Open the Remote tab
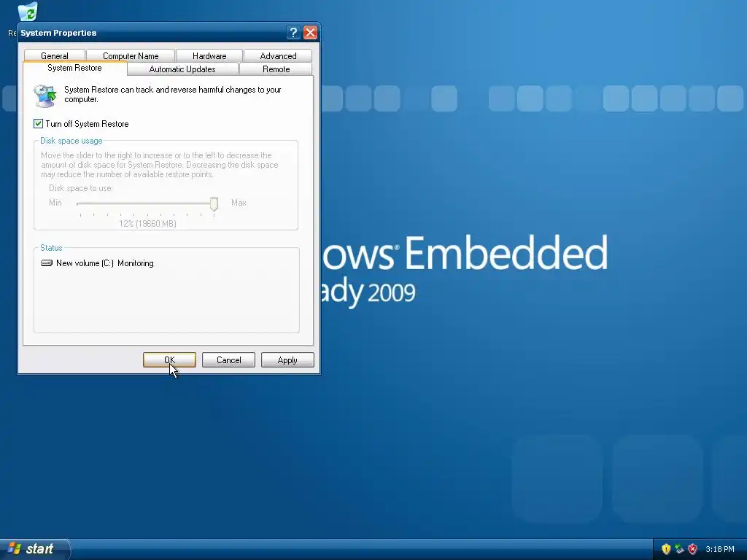747x560 pixels. (276, 69)
